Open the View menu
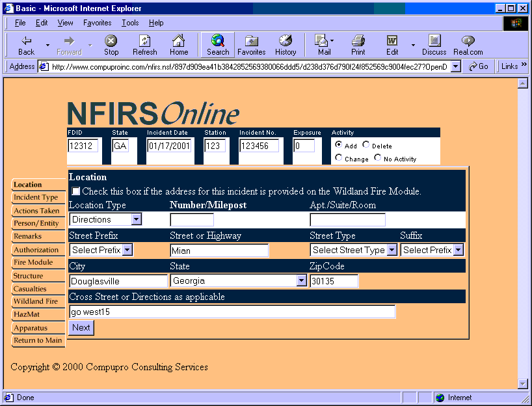 click(65, 23)
